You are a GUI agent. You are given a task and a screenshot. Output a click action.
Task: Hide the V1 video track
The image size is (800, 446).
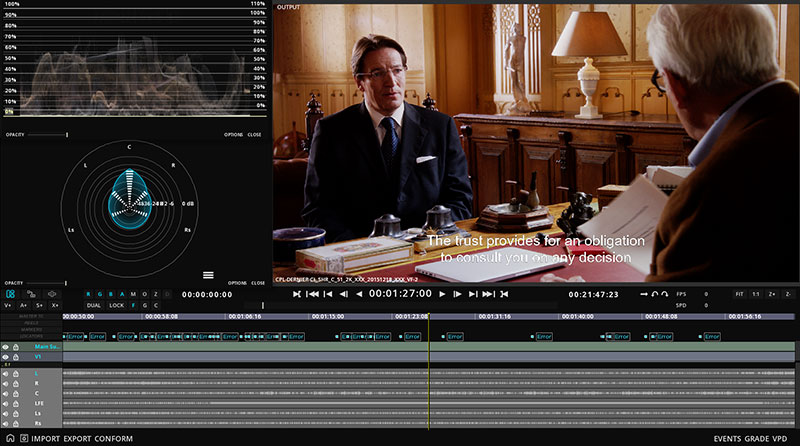5,356
